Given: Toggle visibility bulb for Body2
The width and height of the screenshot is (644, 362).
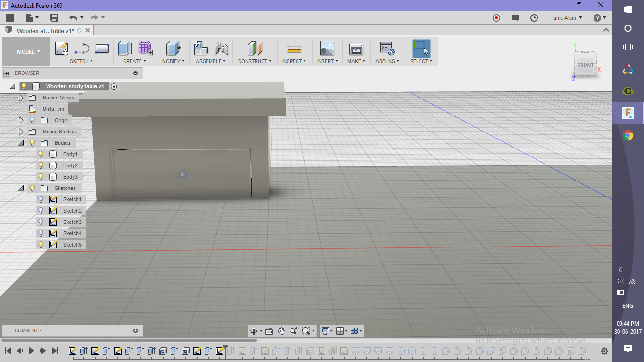Looking at the screenshot, I should coord(41,165).
